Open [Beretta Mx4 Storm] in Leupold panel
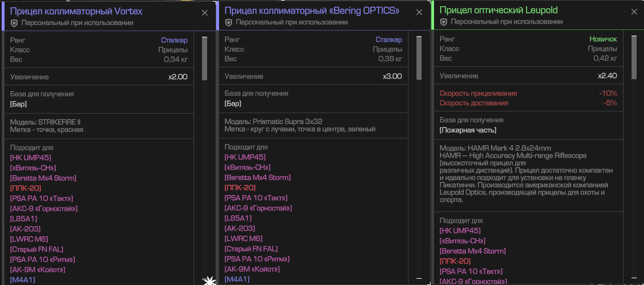 473,251
